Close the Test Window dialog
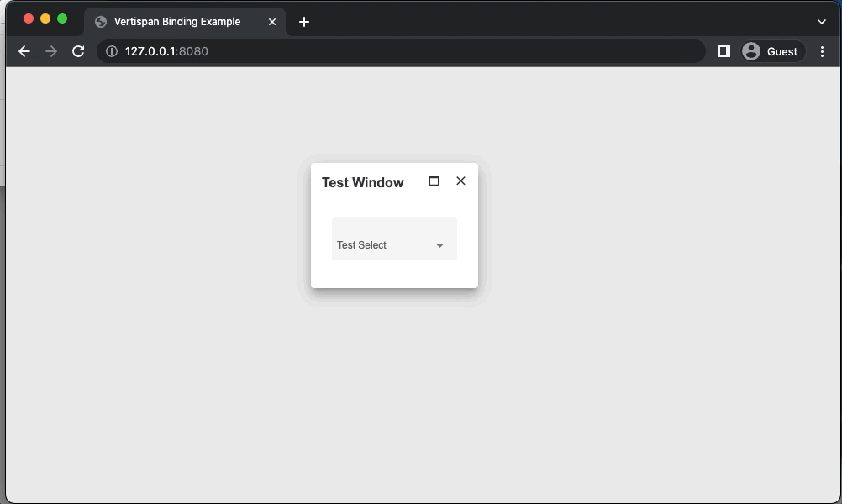The width and height of the screenshot is (842, 504). [x=460, y=181]
